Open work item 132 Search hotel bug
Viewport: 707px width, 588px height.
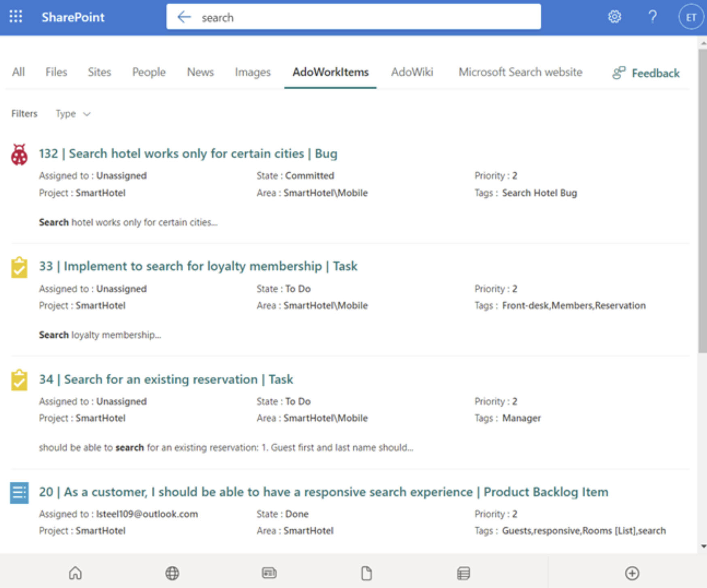point(188,154)
